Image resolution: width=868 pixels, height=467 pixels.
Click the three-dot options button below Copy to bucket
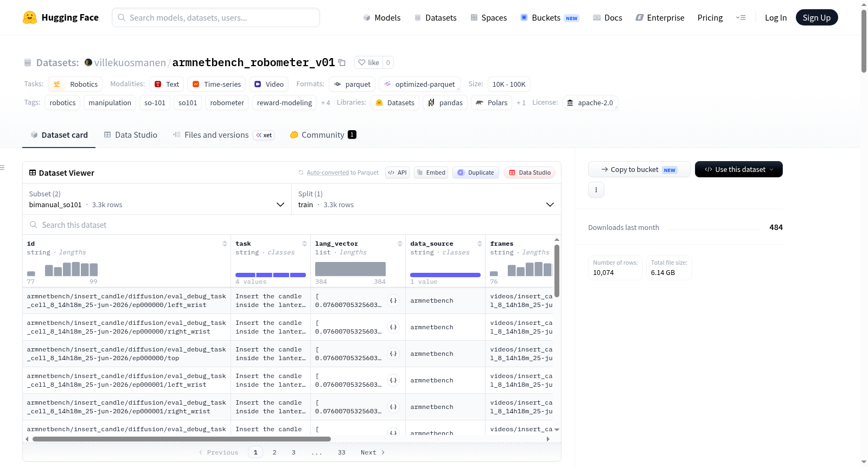pos(596,190)
